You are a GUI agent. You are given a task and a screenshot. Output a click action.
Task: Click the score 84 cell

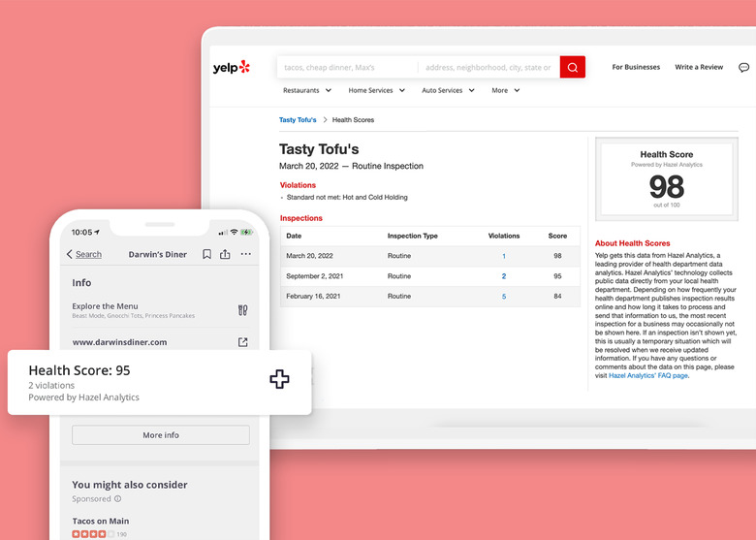(557, 296)
